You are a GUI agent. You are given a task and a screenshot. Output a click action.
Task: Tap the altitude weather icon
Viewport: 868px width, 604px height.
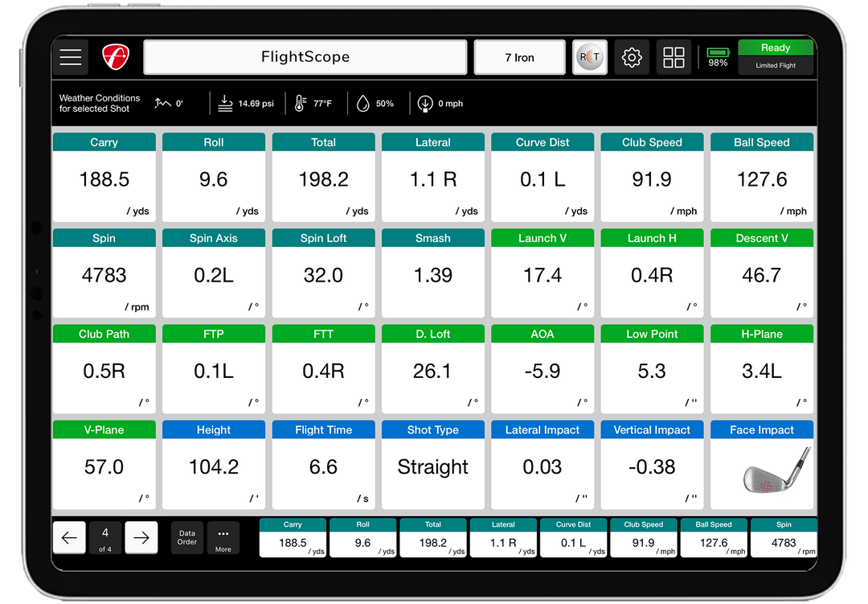pyautogui.click(x=162, y=104)
